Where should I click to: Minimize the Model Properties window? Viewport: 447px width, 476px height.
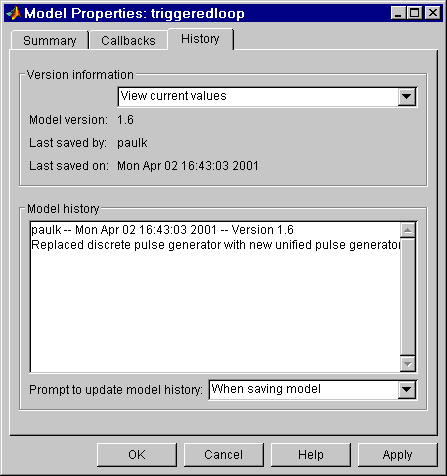(x=398, y=13)
